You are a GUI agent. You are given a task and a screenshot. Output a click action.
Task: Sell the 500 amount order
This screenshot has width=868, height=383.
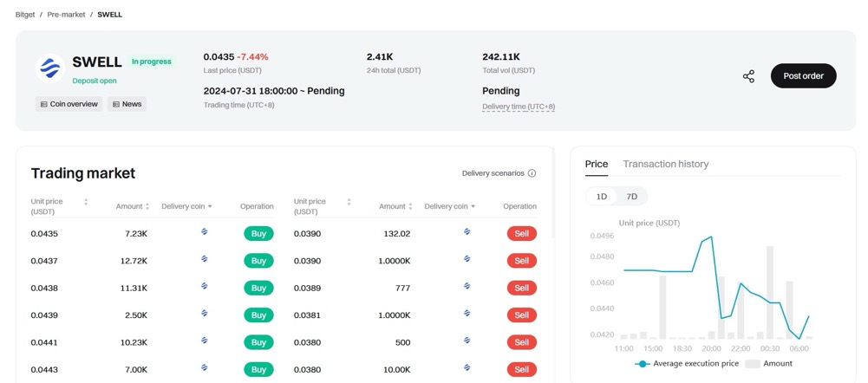click(521, 342)
